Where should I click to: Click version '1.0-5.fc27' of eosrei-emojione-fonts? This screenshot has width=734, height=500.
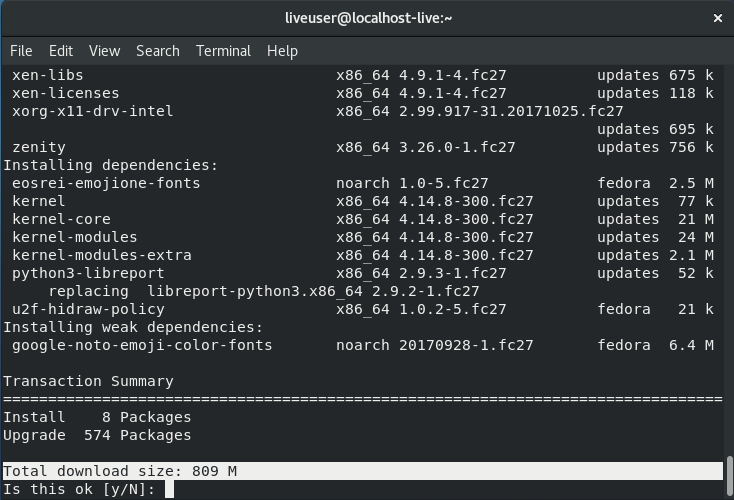pyautogui.click(x=444, y=183)
